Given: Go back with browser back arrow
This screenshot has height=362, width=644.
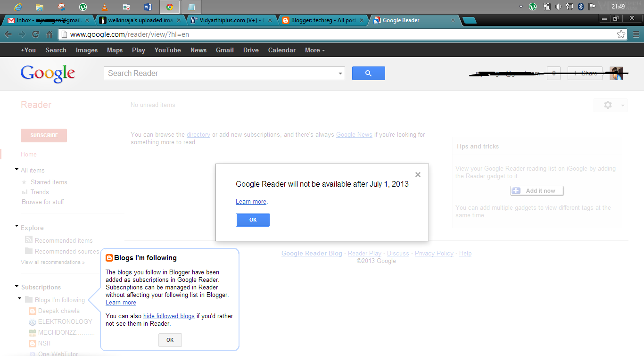Looking at the screenshot, I should (x=8, y=34).
